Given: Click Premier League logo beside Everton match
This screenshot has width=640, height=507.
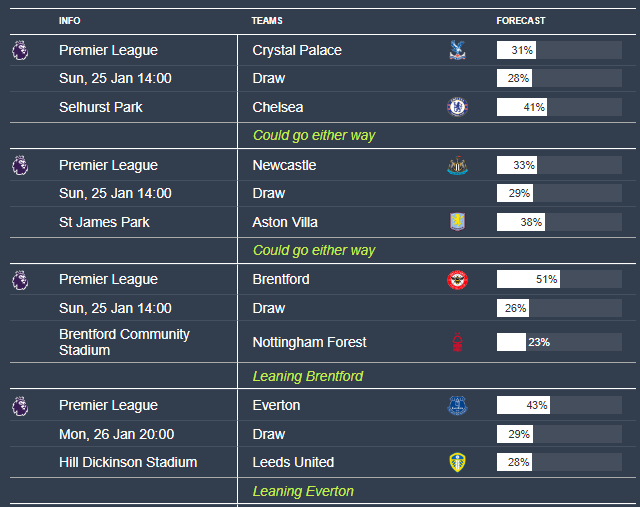Looking at the screenshot, I should pos(20,406).
